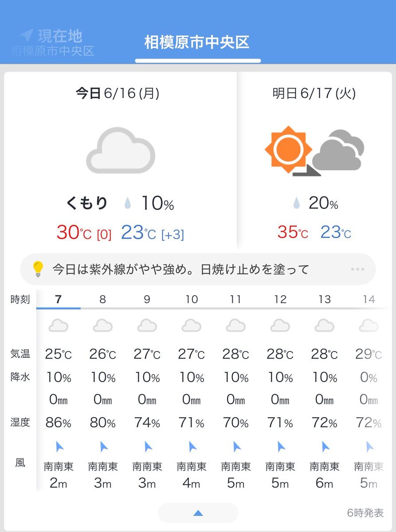
Task: Open the three-dot menu on tip bar
Action: point(357,269)
